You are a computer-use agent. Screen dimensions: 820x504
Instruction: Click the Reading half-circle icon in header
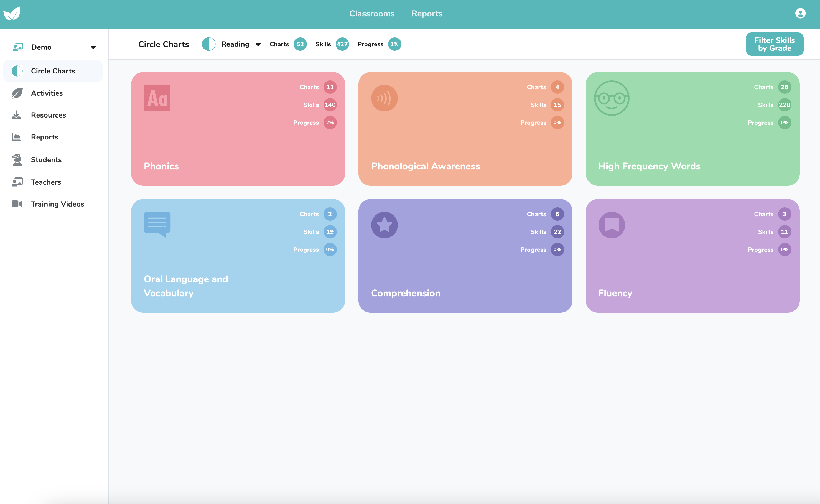tap(209, 44)
